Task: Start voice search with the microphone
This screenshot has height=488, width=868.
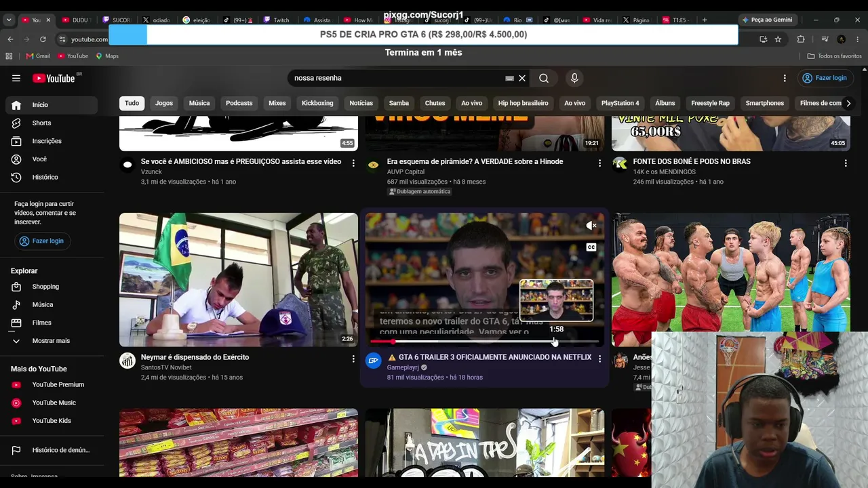Action: click(574, 78)
